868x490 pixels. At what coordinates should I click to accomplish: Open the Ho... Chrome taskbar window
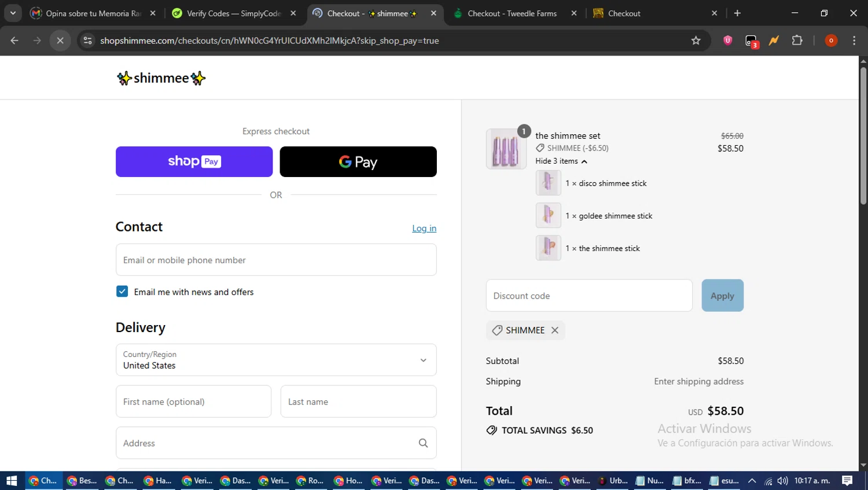[348, 481]
